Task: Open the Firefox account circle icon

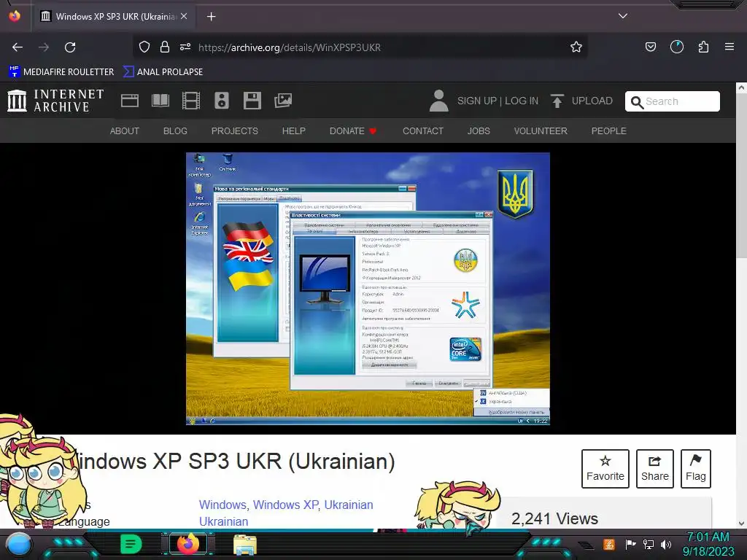Action: click(x=677, y=47)
